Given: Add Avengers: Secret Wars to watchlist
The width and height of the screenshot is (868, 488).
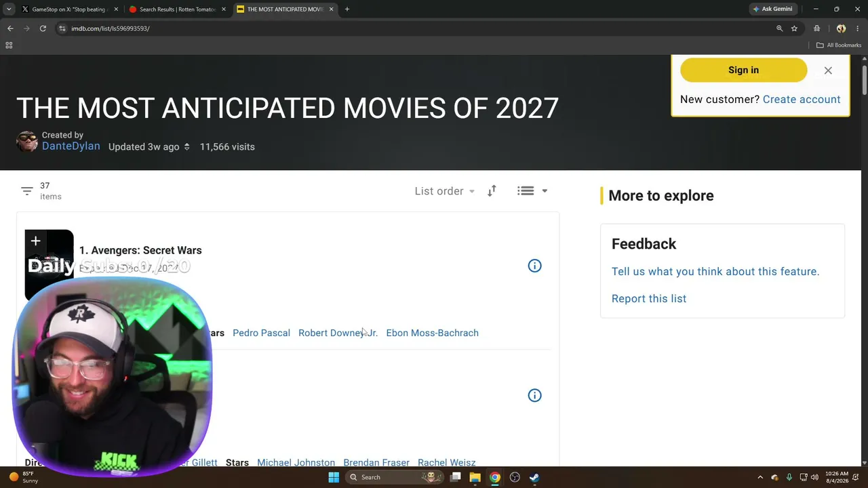Looking at the screenshot, I should click(x=35, y=241).
